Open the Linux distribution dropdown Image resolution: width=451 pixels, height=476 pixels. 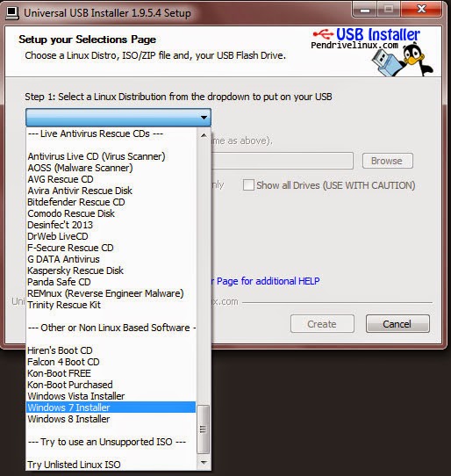click(118, 117)
